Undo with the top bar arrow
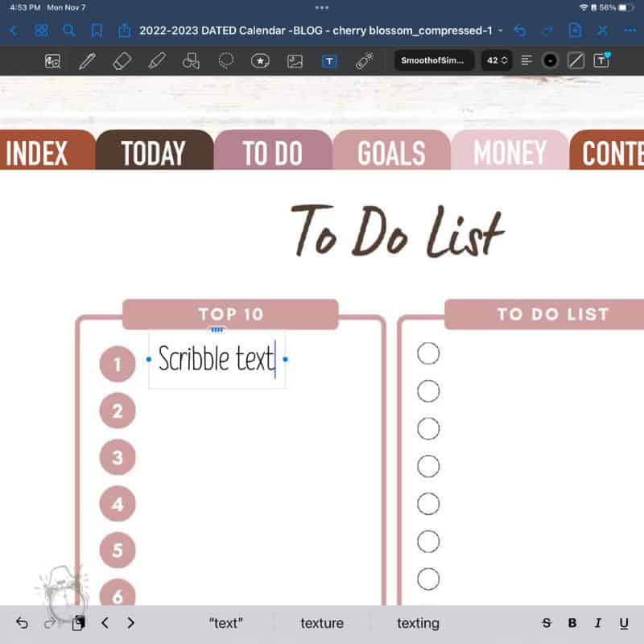 pyautogui.click(x=520, y=31)
